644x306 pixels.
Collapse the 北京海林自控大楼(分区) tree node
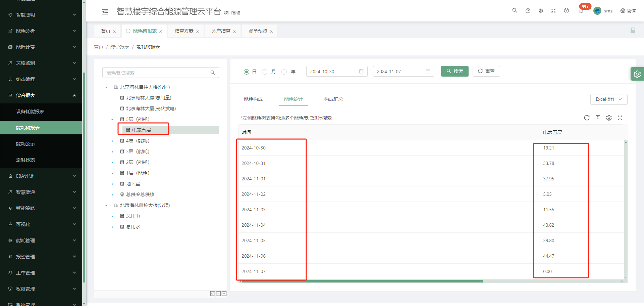coord(106,87)
